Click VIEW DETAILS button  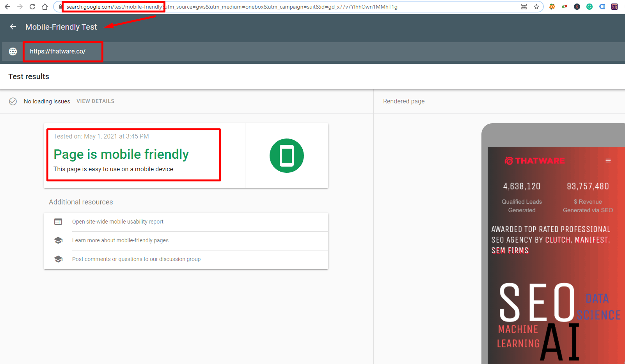(95, 101)
